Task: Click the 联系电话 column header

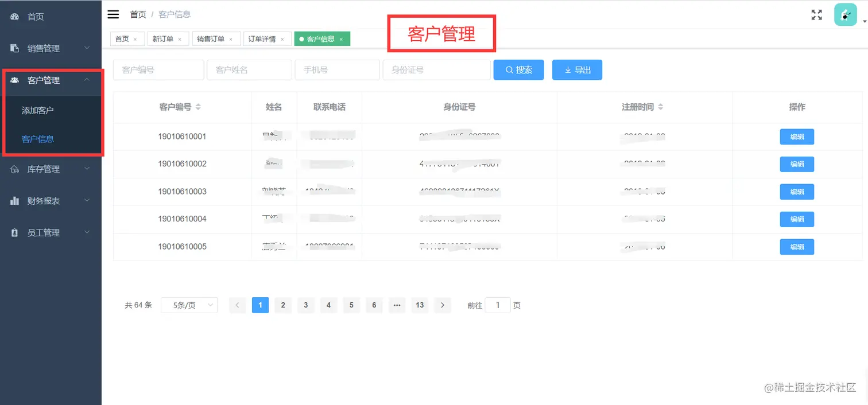Action: click(330, 107)
